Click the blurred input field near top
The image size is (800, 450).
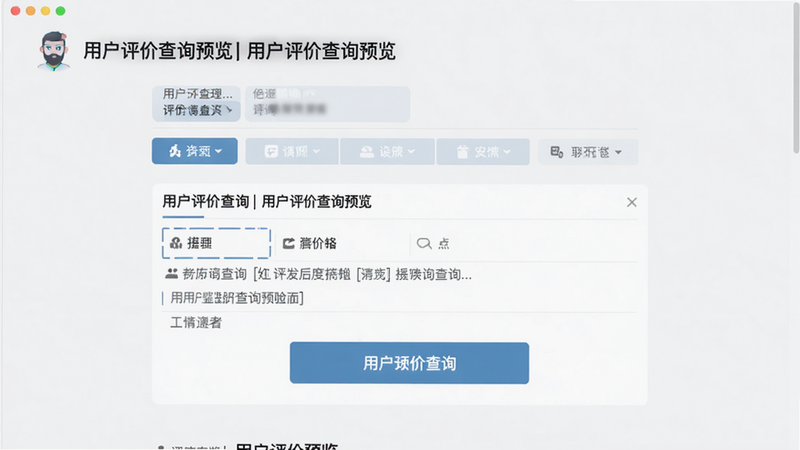328,104
